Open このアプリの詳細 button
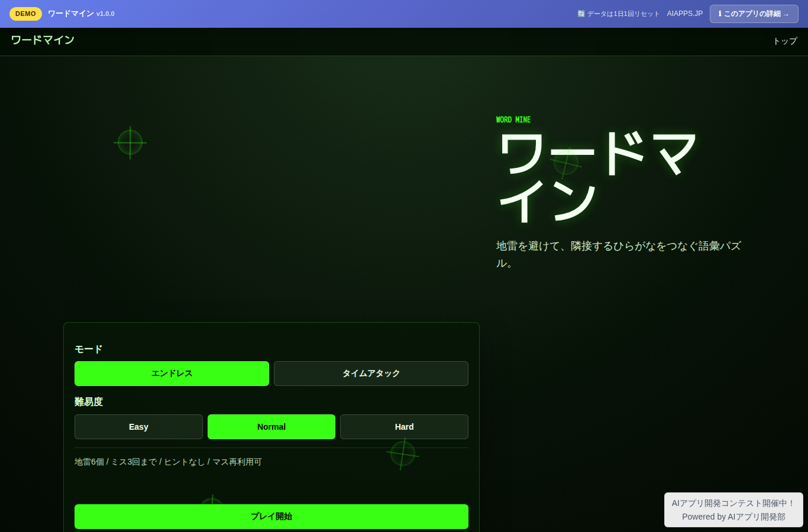 pos(754,14)
